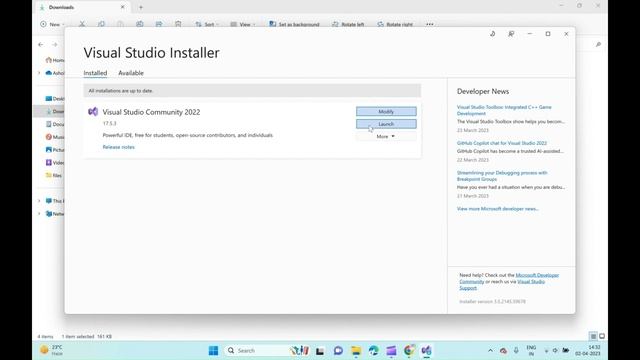Click the ENG IN language indicator
The image size is (640, 360).
point(531,350)
